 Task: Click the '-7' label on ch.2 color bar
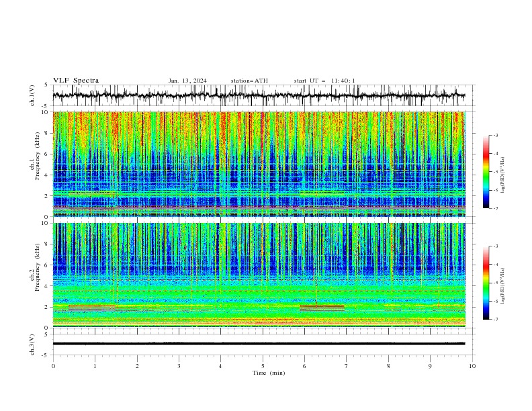coord(495,320)
